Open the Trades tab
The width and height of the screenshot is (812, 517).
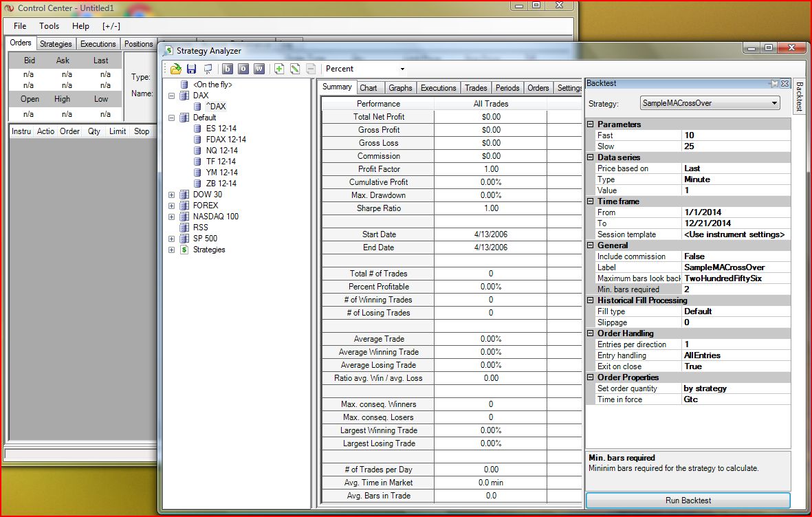476,88
